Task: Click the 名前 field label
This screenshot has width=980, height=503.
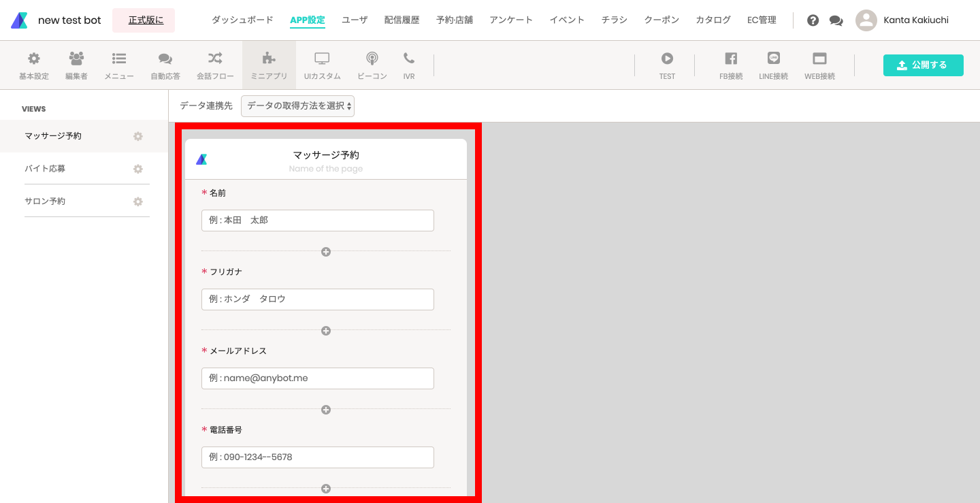Action: [x=218, y=193]
